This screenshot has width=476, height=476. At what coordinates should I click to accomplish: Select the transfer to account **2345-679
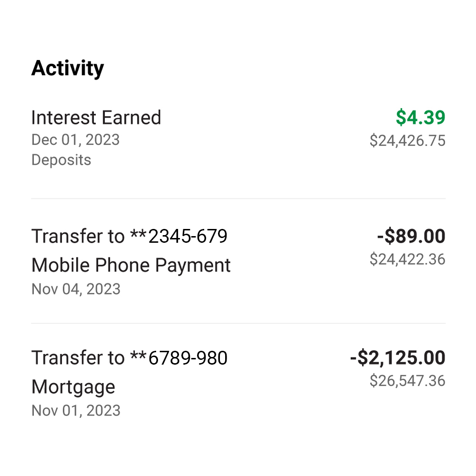pyautogui.click(x=129, y=236)
